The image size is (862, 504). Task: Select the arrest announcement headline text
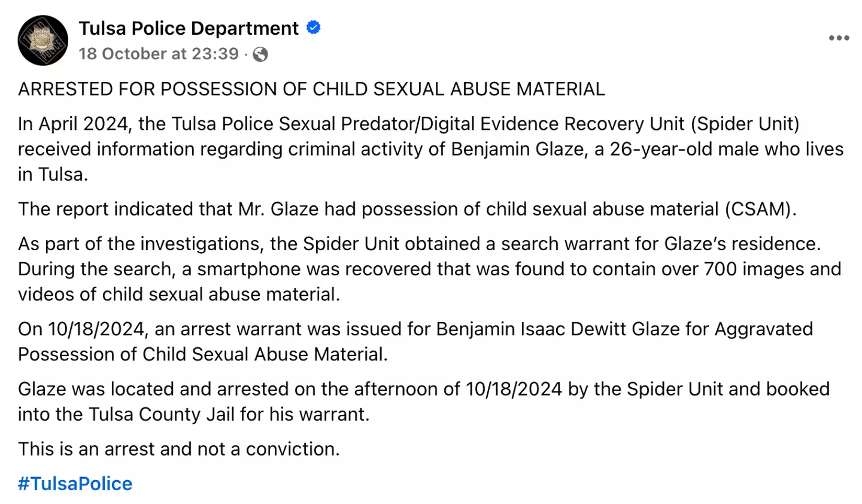point(311,89)
